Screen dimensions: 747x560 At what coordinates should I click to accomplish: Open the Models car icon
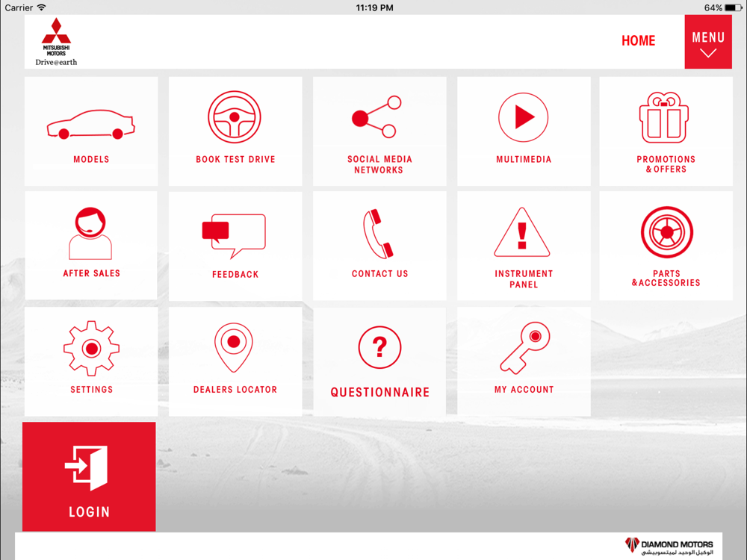pos(90,125)
